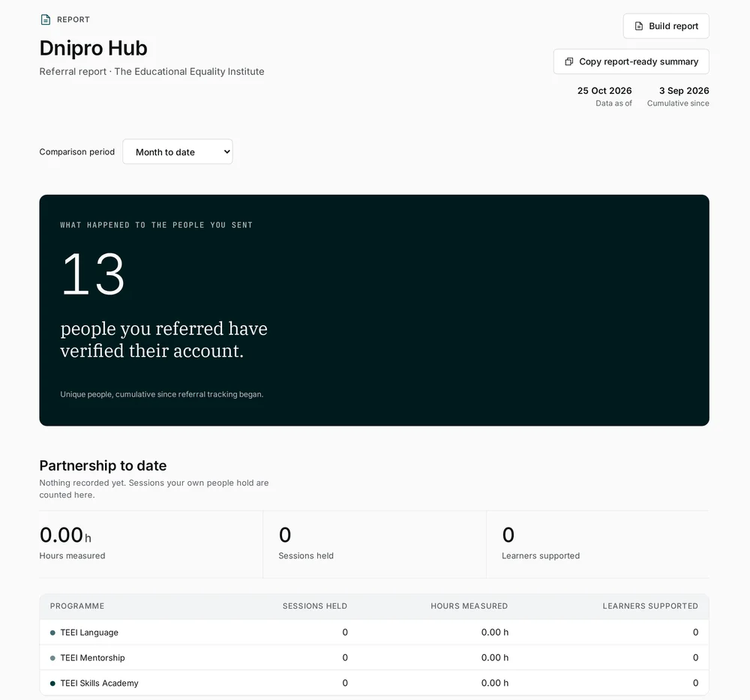Click 'people you referred have verified' text
Viewport: 750px width, 700px height.
163,340
